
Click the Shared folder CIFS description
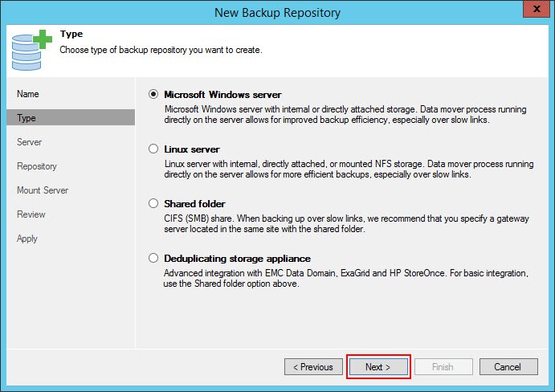pyautogui.click(x=346, y=223)
